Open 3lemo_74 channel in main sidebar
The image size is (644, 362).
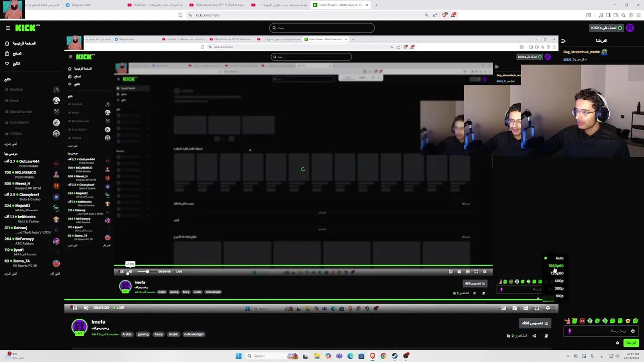click(32, 263)
